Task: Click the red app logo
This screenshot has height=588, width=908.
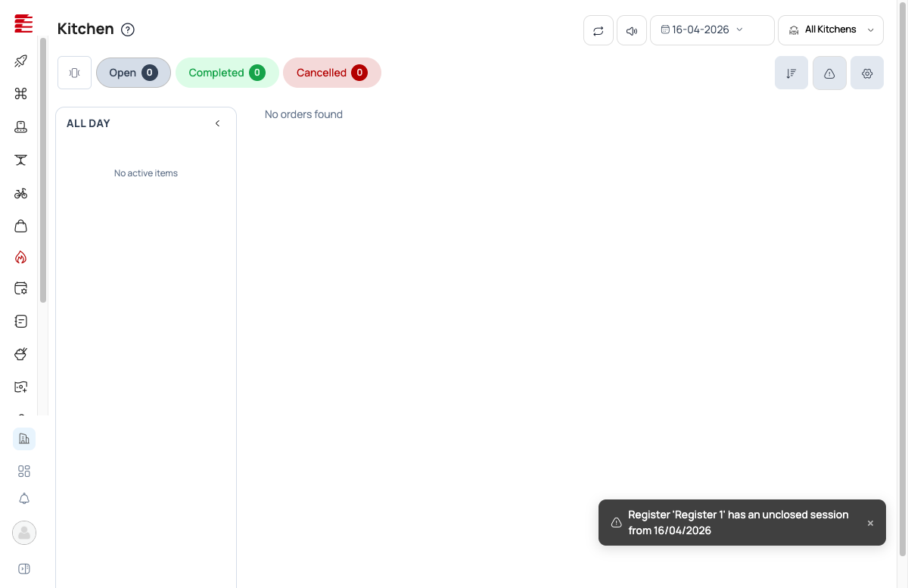Action: click(23, 23)
